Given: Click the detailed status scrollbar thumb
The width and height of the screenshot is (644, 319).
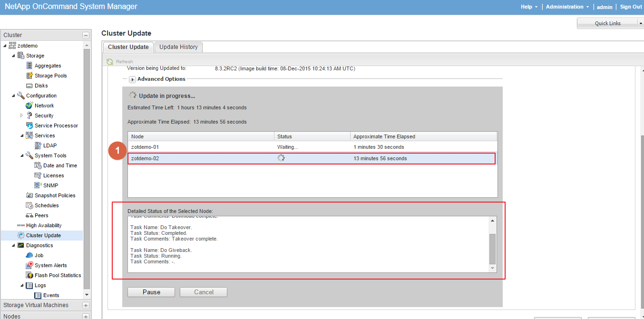Looking at the screenshot, I should pos(492,249).
